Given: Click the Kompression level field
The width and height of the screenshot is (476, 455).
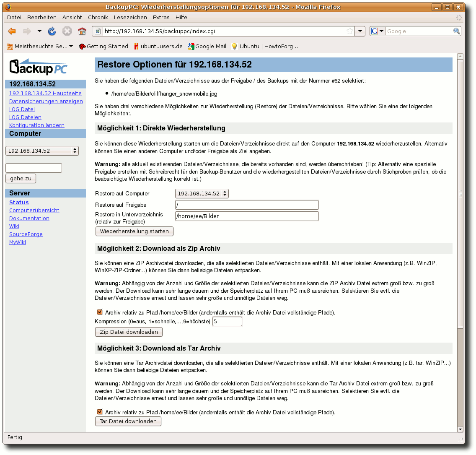Looking at the screenshot, I should pyautogui.click(x=227, y=321).
